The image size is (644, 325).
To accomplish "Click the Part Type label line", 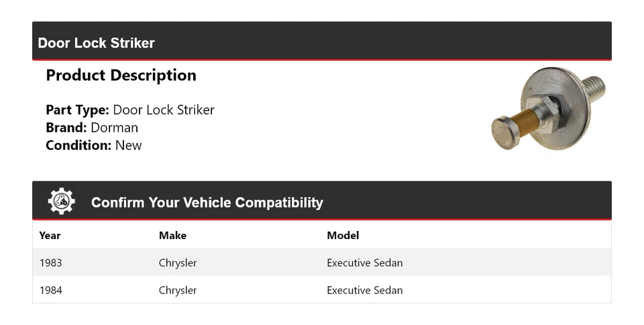I will pos(130,110).
